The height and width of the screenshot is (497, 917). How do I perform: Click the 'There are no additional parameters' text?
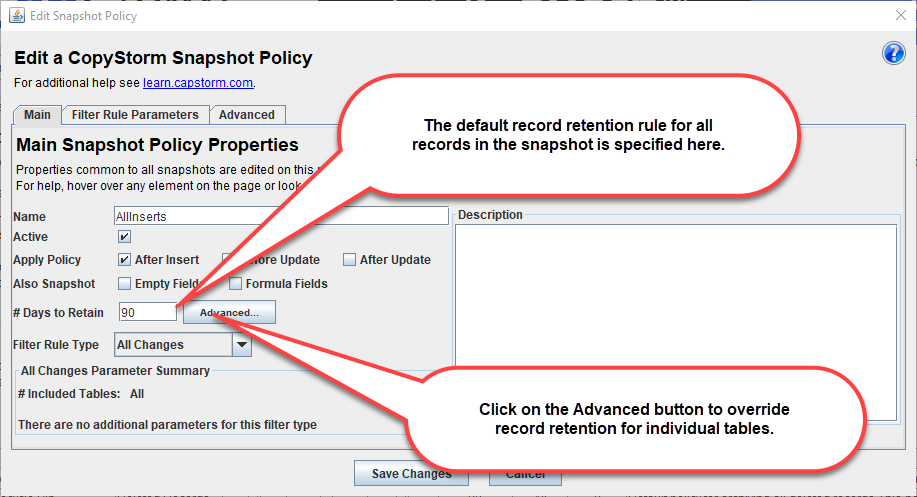[x=167, y=425]
